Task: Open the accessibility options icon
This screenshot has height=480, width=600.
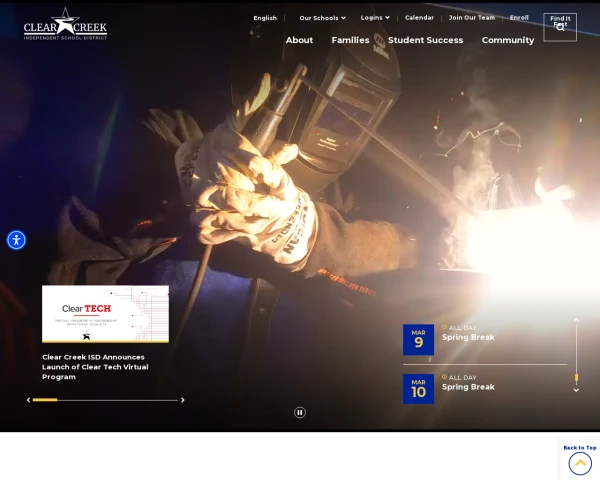Action: tap(16, 240)
